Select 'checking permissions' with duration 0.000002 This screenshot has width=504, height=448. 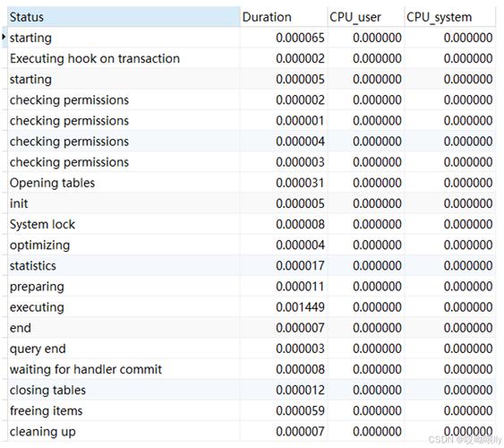(124, 100)
